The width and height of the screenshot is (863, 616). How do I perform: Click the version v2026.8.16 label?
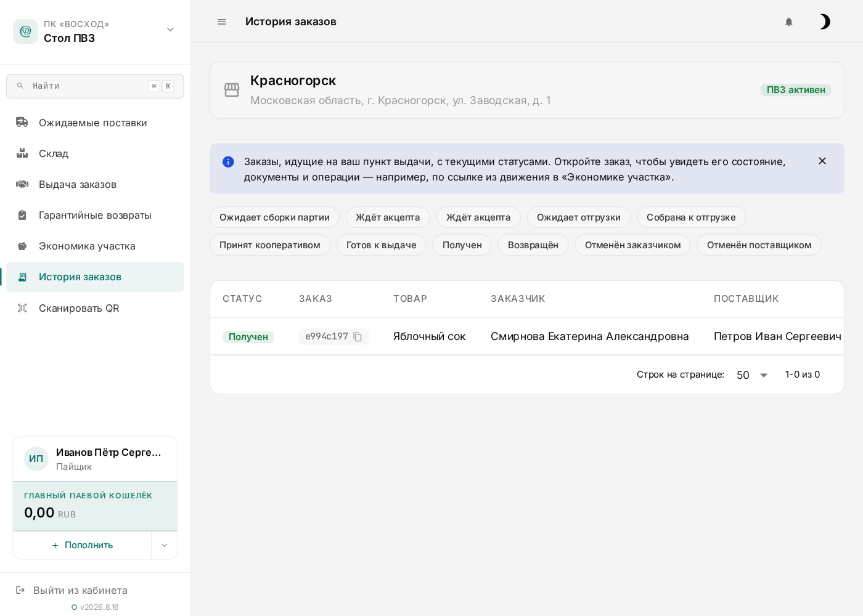(99, 607)
